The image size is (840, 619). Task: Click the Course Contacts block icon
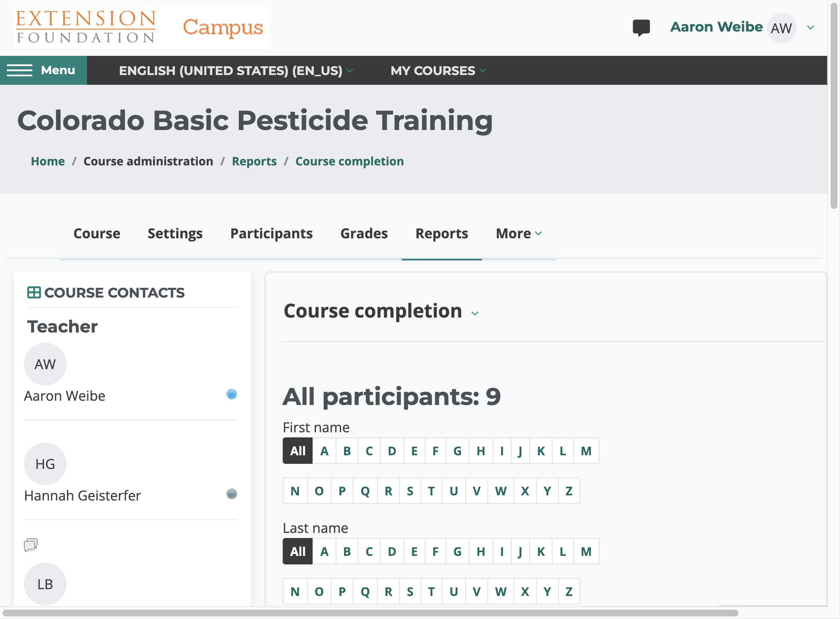point(34,292)
